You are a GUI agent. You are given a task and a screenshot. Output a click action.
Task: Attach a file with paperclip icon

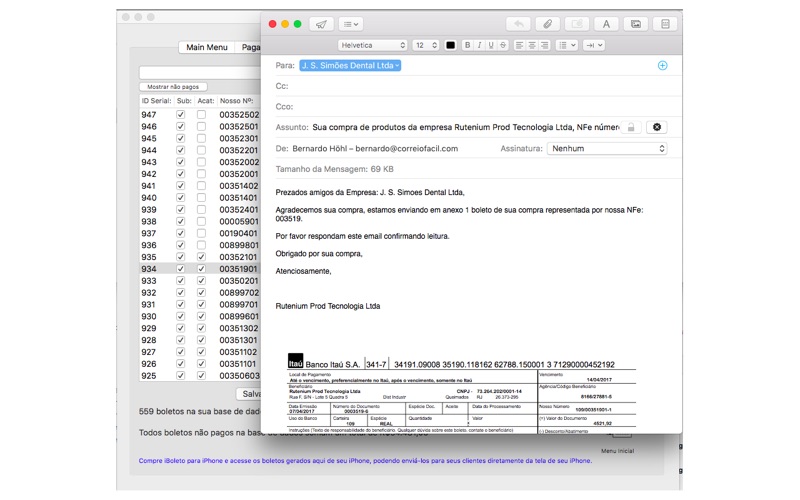[x=547, y=24]
